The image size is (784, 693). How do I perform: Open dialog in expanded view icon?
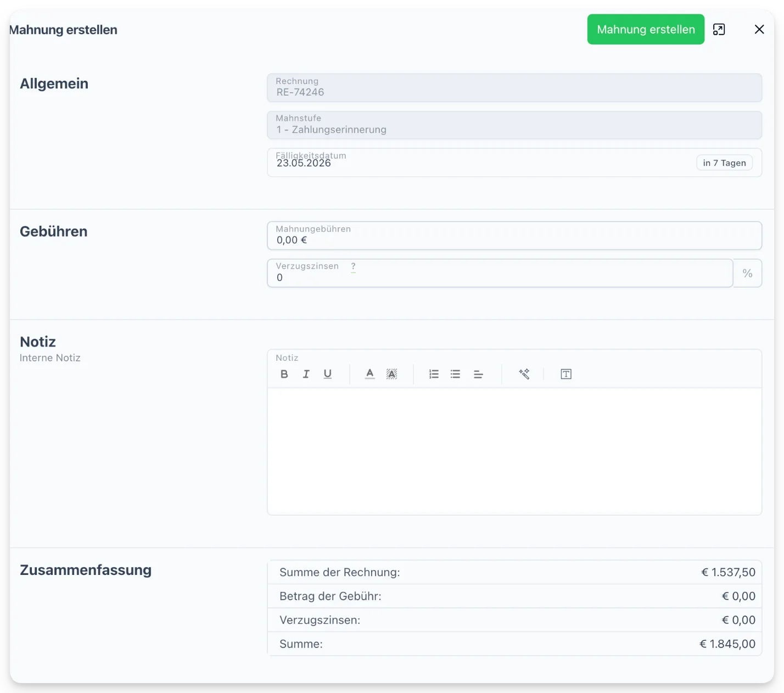pyautogui.click(x=719, y=30)
